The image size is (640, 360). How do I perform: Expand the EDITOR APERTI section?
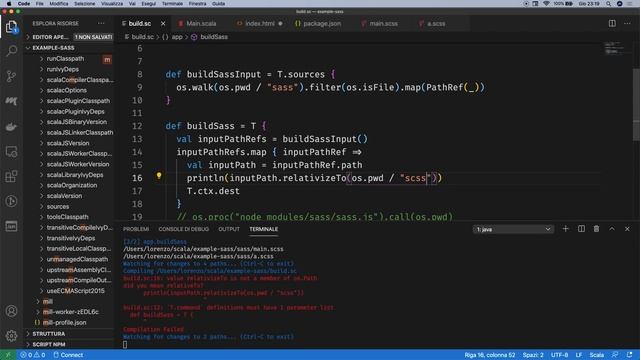69,37
